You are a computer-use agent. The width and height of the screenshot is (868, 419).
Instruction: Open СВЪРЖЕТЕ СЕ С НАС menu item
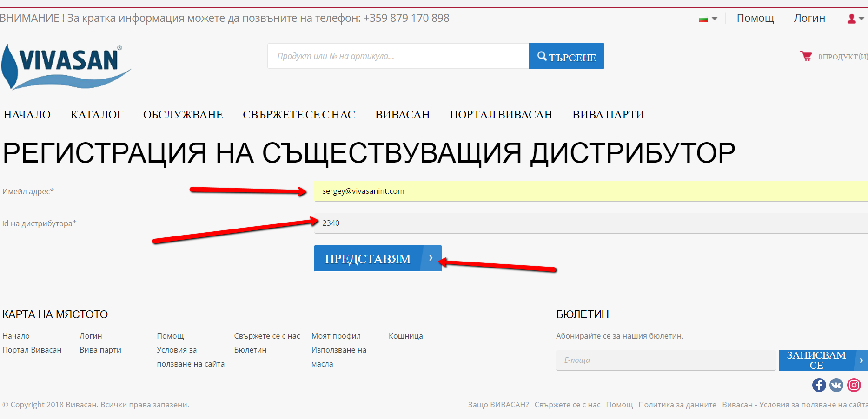pyautogui.click(x=299, y=115)
